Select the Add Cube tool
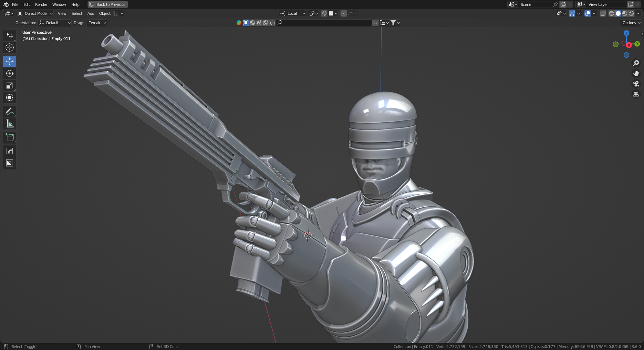 [x=10, y=137]
